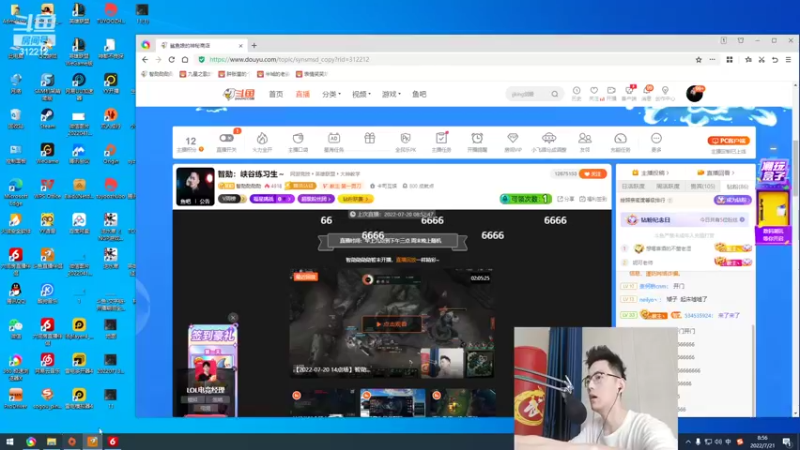
Task: Close the current browser tab
Action: click(241, 45)
